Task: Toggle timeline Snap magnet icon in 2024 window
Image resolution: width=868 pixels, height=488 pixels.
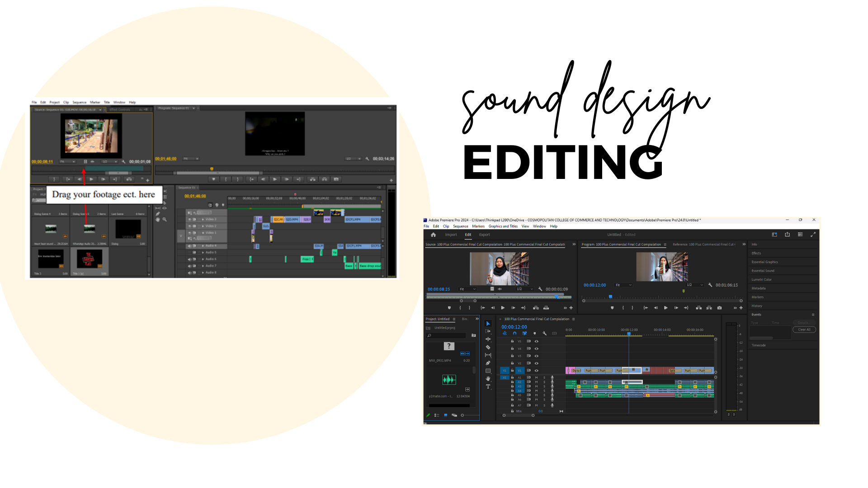Action: point(514,333)
